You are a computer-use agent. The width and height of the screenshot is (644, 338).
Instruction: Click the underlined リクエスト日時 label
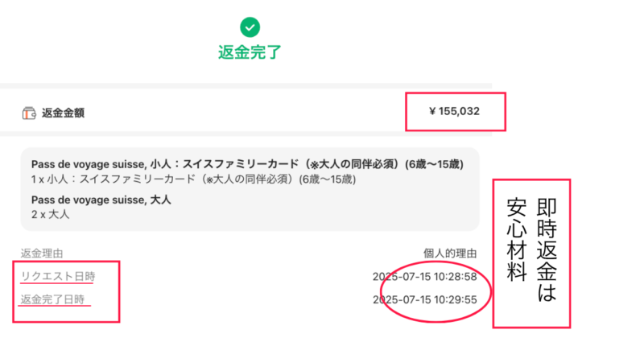point(58,277)
